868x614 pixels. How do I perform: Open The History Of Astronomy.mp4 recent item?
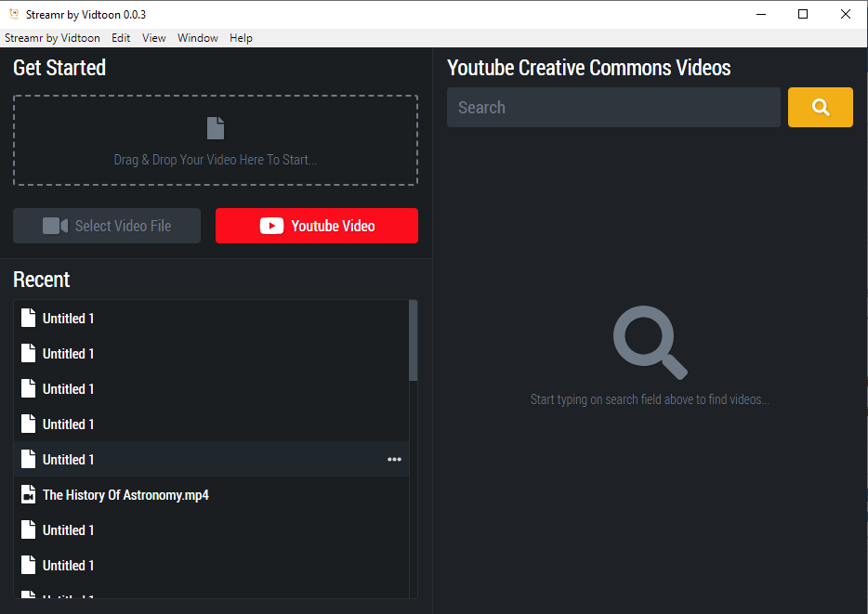pos(212,494)
